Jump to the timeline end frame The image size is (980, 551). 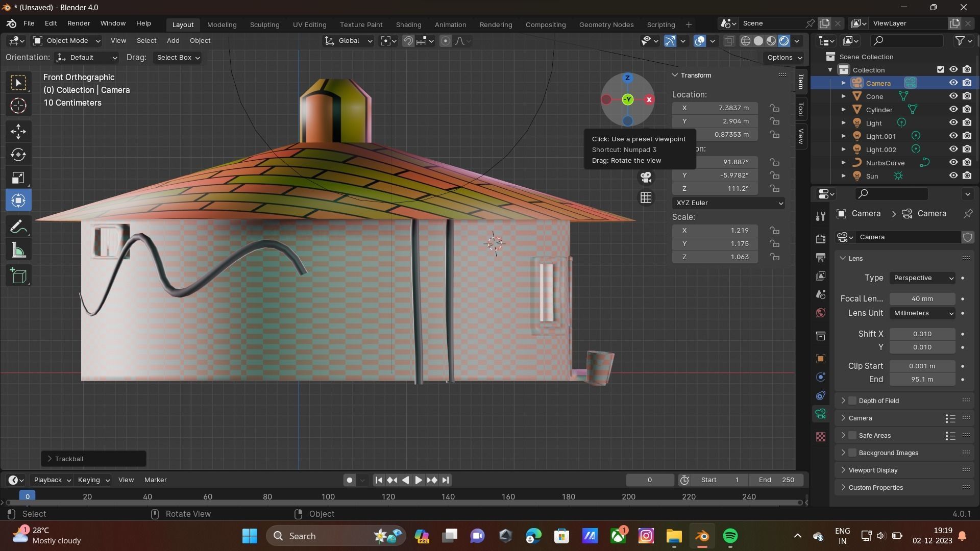pos(446,480)
